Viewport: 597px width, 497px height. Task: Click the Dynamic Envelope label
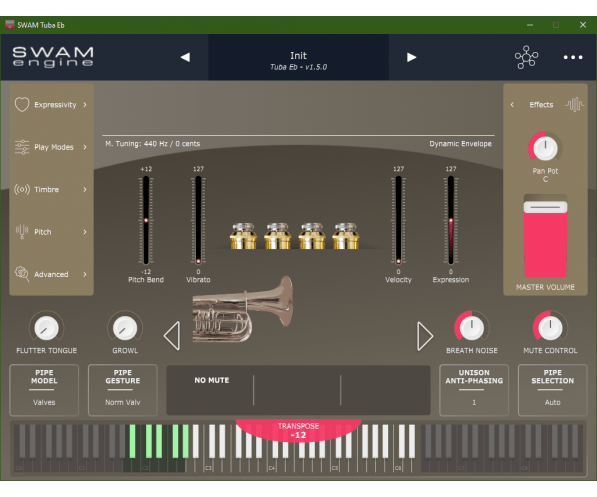[460, 144]
